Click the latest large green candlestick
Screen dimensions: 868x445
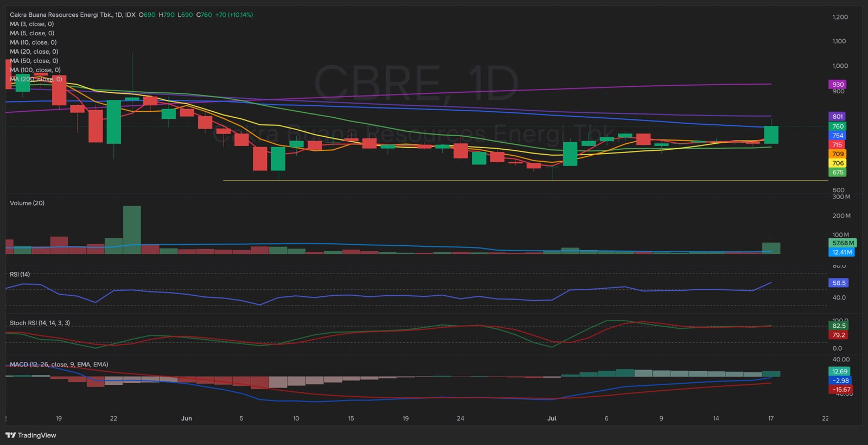pyautogui.click(x=771, y=135)
